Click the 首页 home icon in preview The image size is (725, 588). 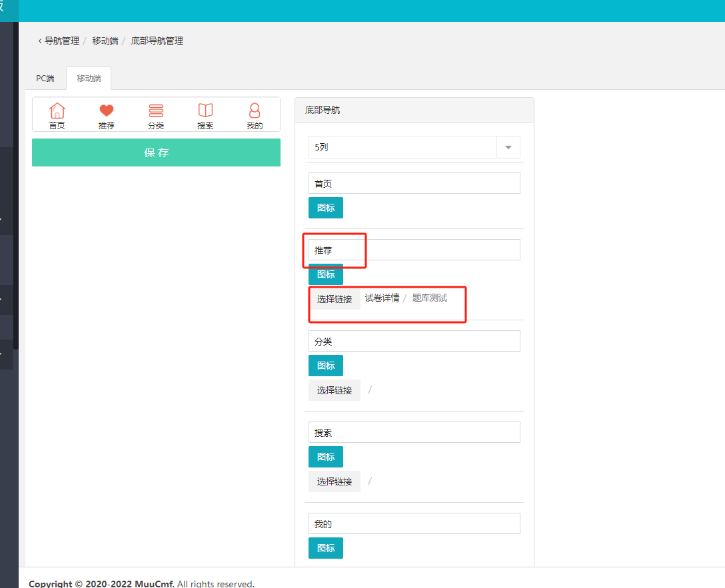click(x=57, y=111)
